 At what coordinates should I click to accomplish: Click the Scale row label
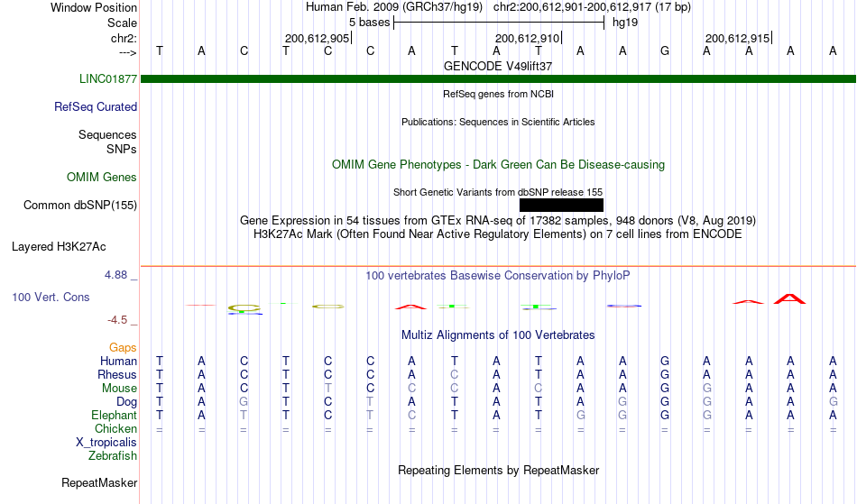pyautogui.click(x=122, y=23)
